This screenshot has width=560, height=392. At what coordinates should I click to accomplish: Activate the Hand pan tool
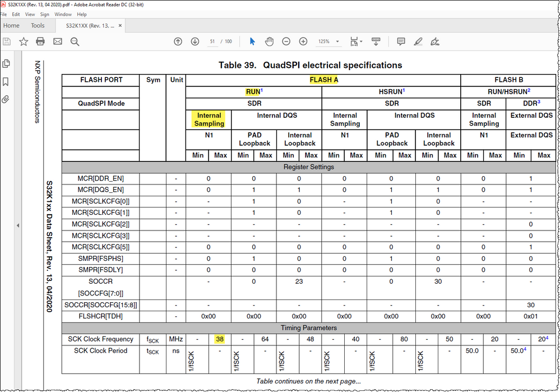[x=269, y=41]
